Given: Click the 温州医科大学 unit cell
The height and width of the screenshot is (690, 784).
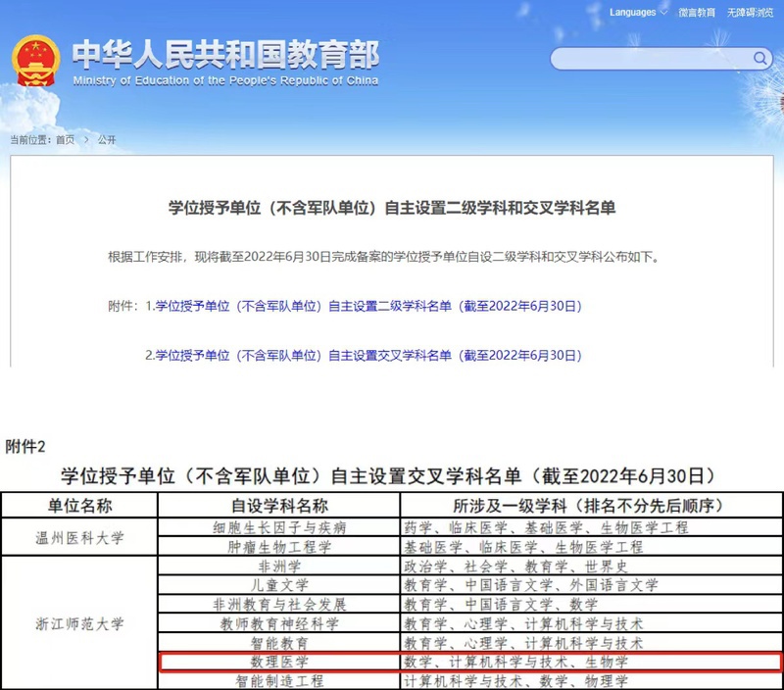Looking at the screenshot, I should [x=79, y=537].
